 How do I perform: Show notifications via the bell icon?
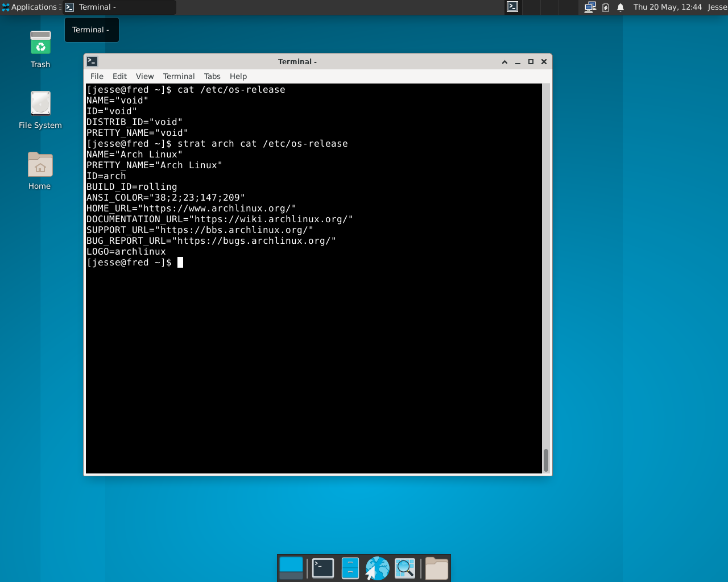[x=621, y=7]
